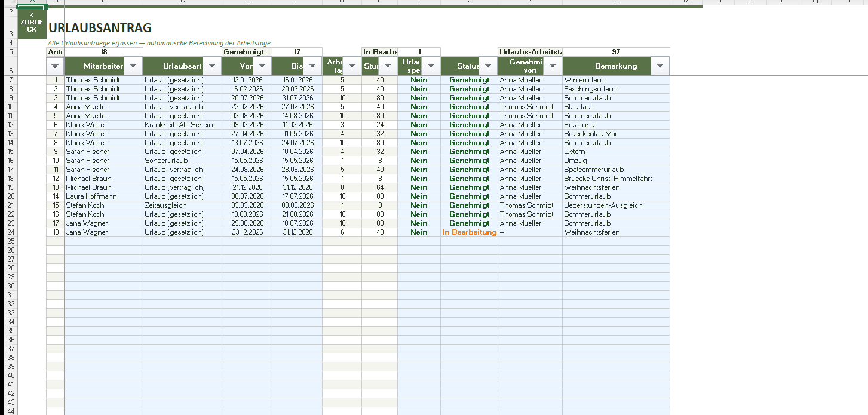Open the Mitarbeiter column filter dropdown
868x415 pixels.
133,66
